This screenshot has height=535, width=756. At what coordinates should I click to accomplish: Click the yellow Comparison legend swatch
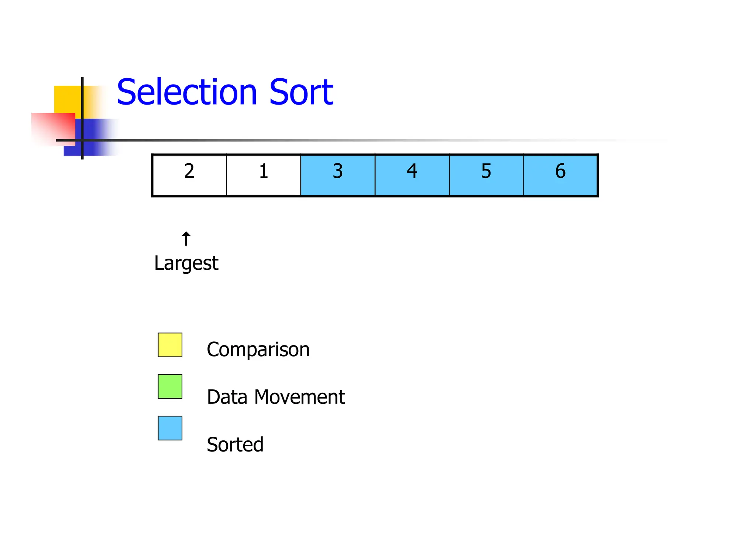(170, 345)
